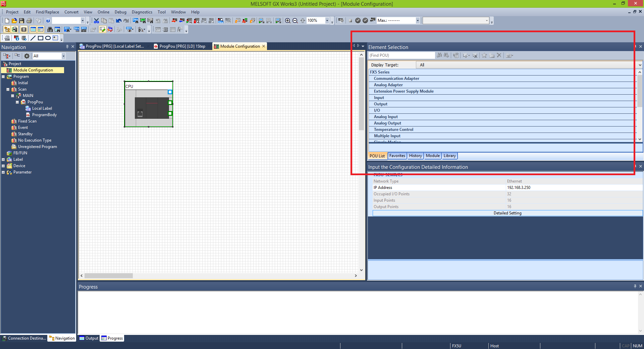The image size is (644, 349).
Task: Select ProgramBody in the Navigation tree
Action: 44,115
